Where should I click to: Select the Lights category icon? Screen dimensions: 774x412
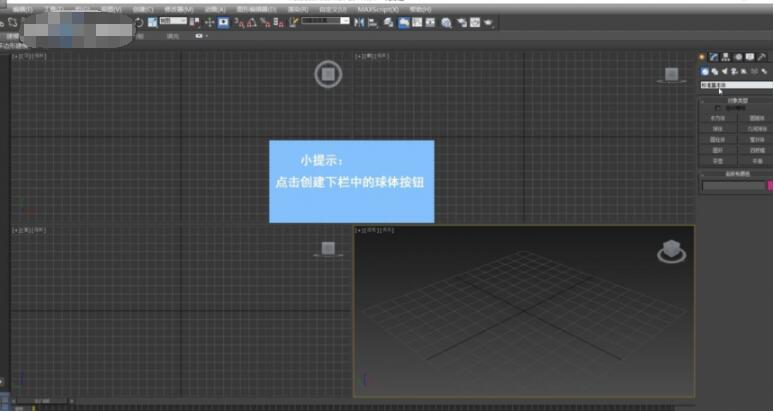pyautogui.click(x=724, y=72)
